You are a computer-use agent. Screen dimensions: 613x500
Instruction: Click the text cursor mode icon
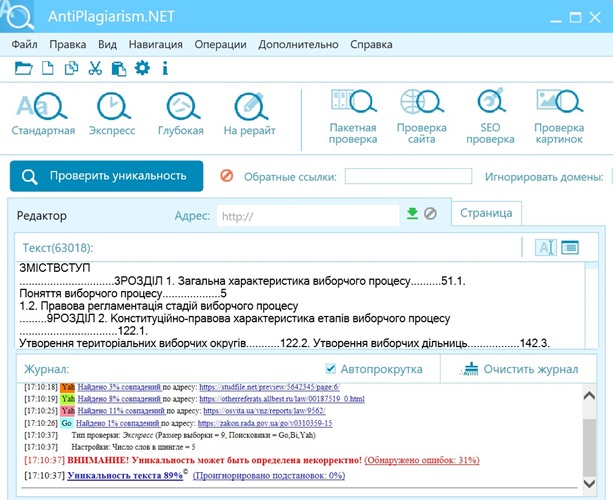(545, 247)
